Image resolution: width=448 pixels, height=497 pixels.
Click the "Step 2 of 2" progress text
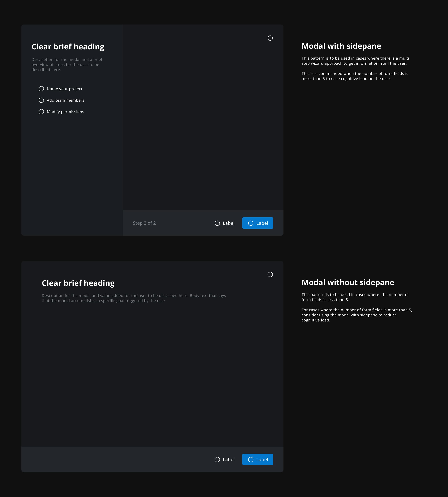point(144,223)
